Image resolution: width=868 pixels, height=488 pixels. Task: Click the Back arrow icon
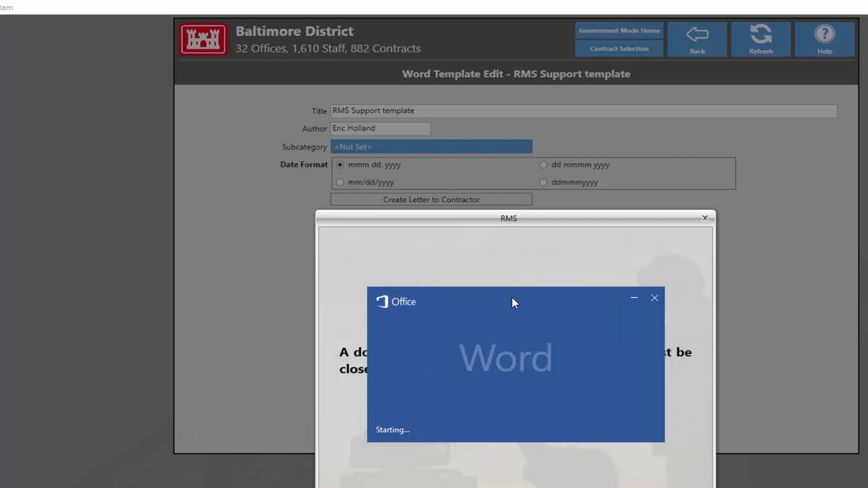coord(697,35)
